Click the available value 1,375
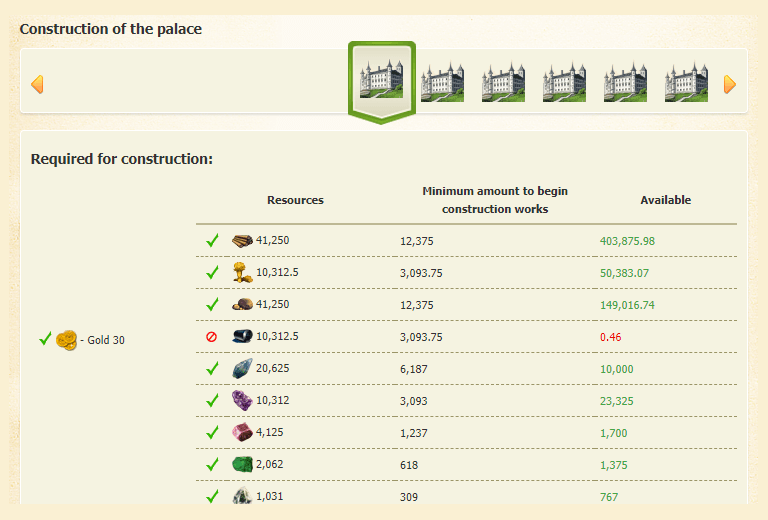The height and width of the screenshot is (520, 768). [x=614, y=465]
